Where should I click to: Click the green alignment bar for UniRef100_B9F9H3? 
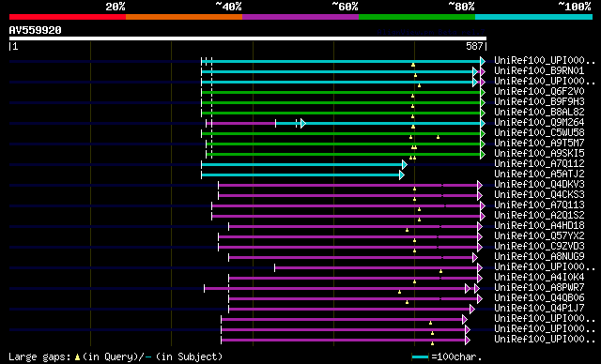(341, 102)
